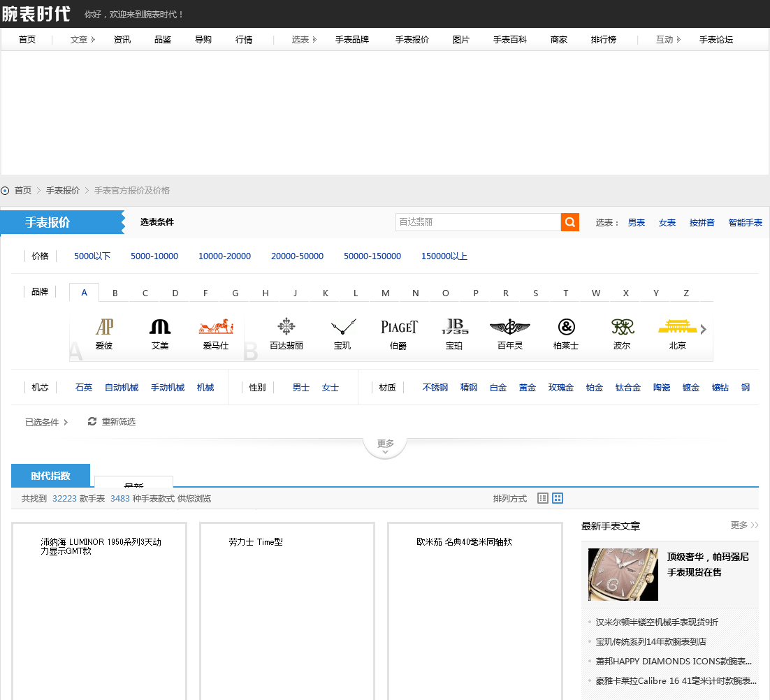
Task: Expand 更多 filter options
Action: tap(385, 446)
